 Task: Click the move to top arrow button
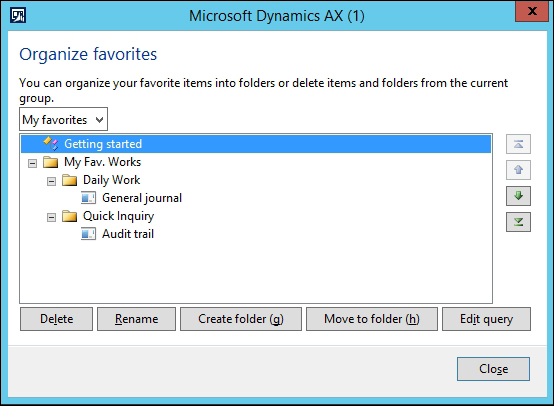(518, 144)
